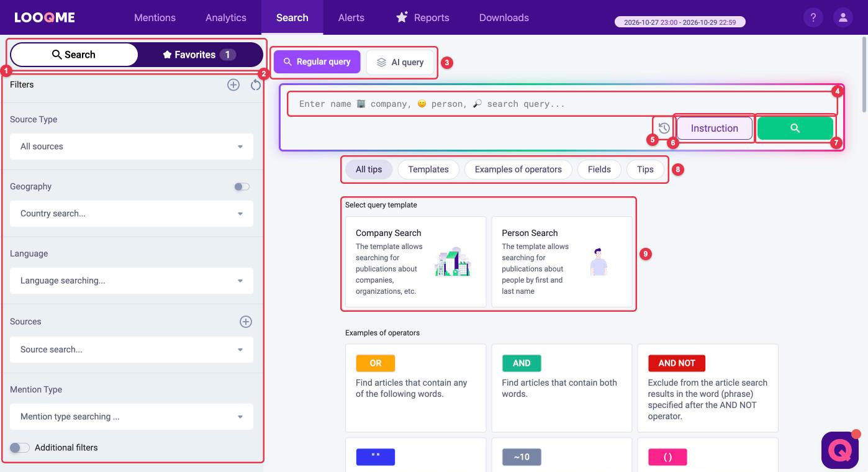Switch to the Favorites tab

coord(200,55)
